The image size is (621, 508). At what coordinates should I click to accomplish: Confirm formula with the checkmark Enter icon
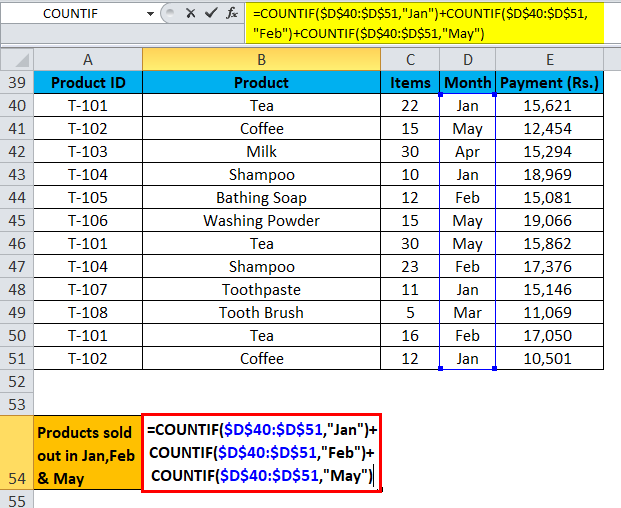(x=211, y=13)
